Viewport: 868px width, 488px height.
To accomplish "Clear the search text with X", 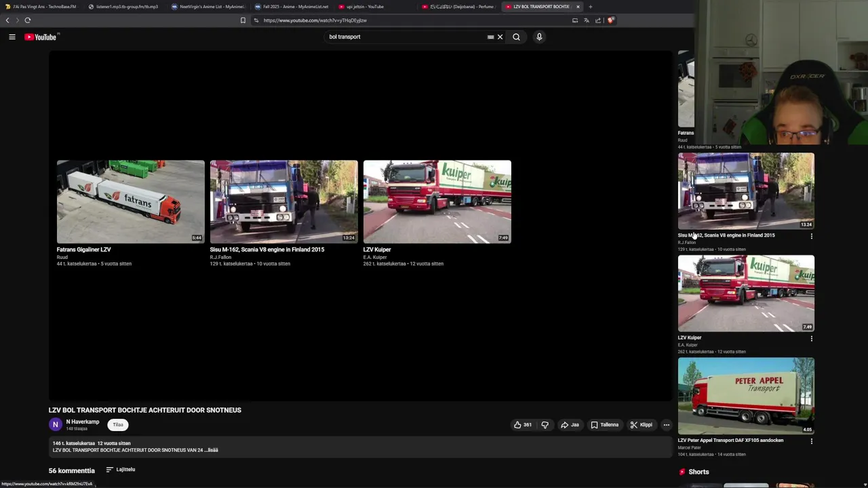I will click(500, 37).
